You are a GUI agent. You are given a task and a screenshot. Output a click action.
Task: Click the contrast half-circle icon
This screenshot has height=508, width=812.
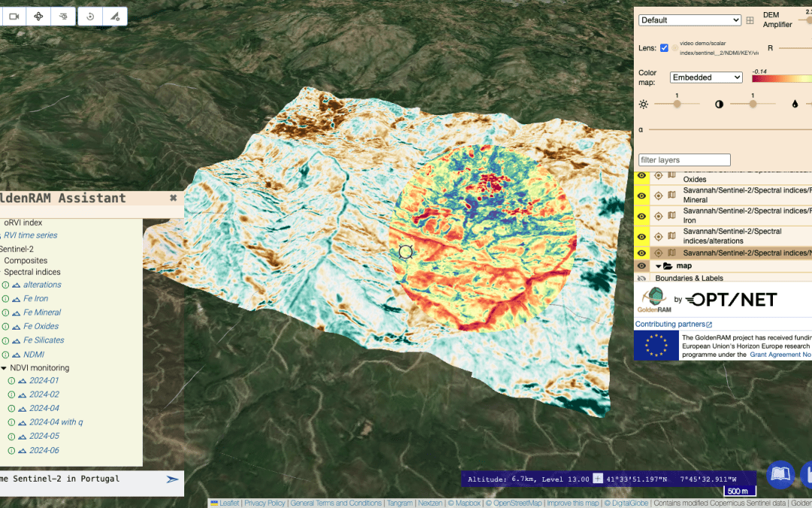(x=719, y=104)
